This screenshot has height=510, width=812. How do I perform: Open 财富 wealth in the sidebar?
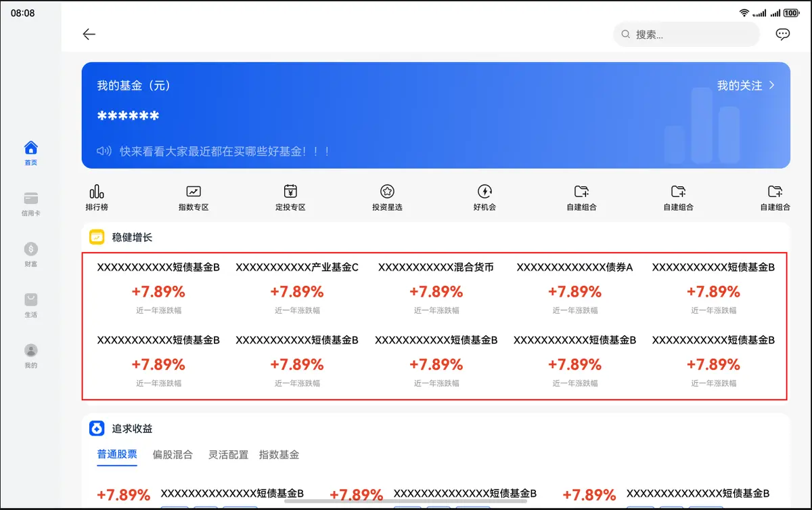pyautogui.click(x=31, y=255)
